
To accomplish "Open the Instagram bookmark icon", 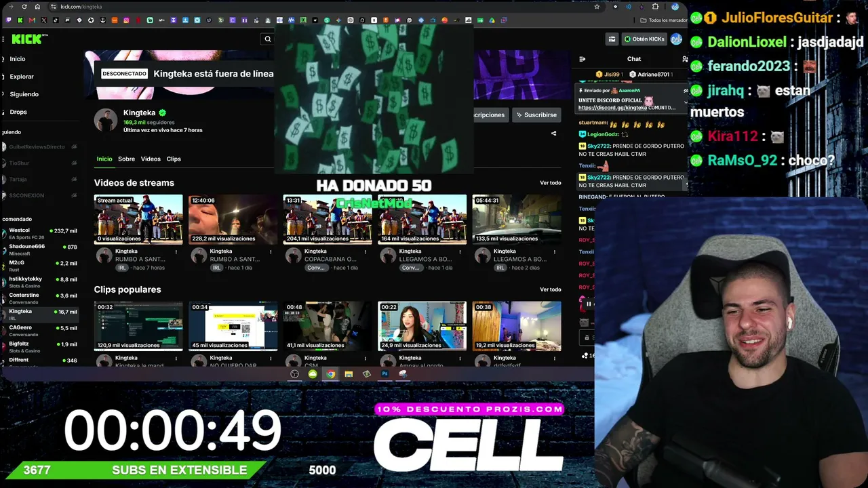I will (x=126, y=20).
